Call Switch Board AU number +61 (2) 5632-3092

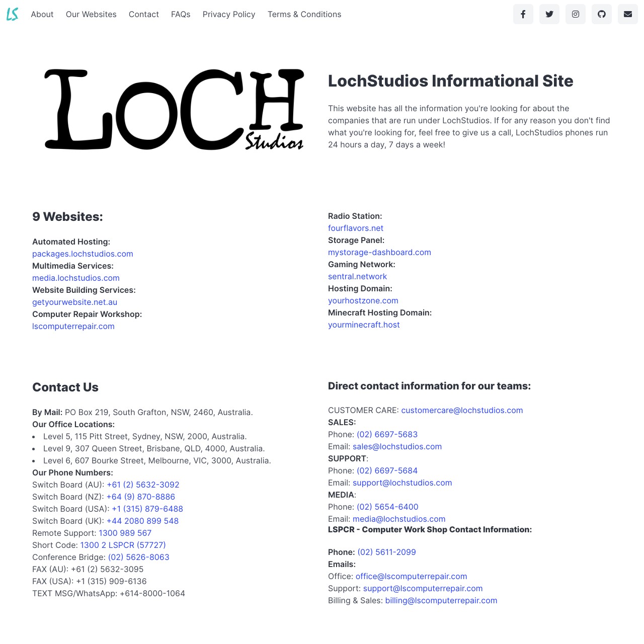point(143,485)
